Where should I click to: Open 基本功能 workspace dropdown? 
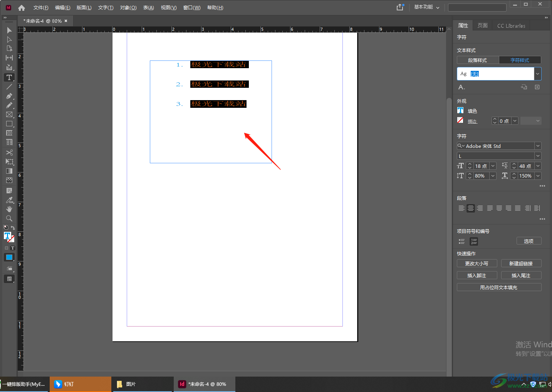(x=427, y=7)
